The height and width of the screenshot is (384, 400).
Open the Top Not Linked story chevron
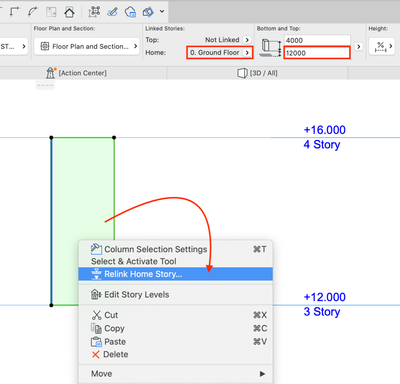[247, 40]
